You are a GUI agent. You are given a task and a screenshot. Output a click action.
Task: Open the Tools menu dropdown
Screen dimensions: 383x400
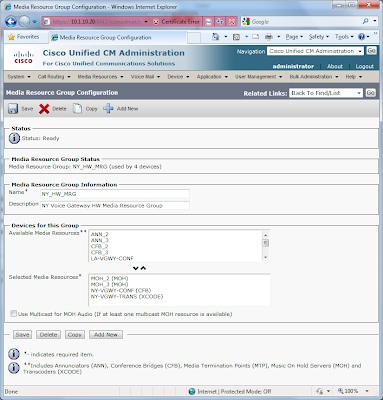[x=344, y=37]
